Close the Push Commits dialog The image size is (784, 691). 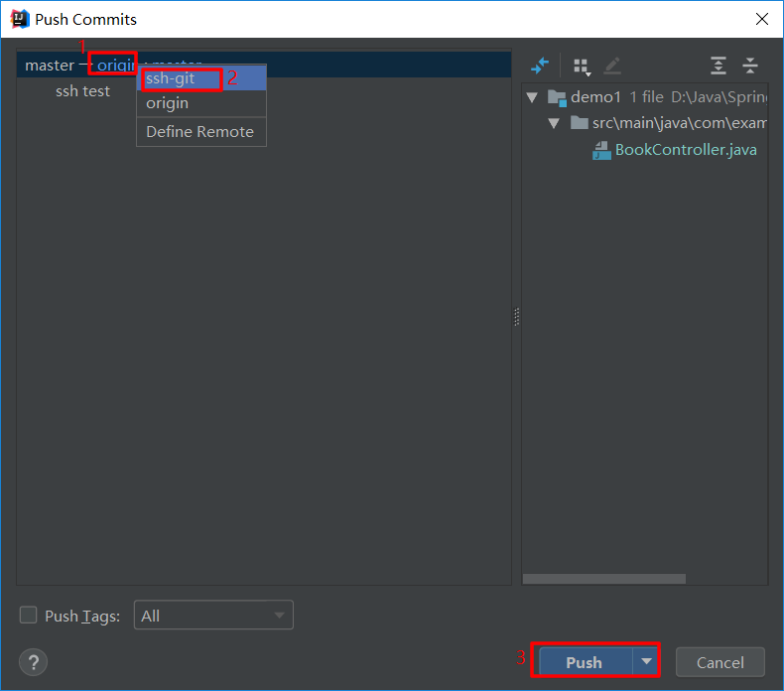coord(761,19)
